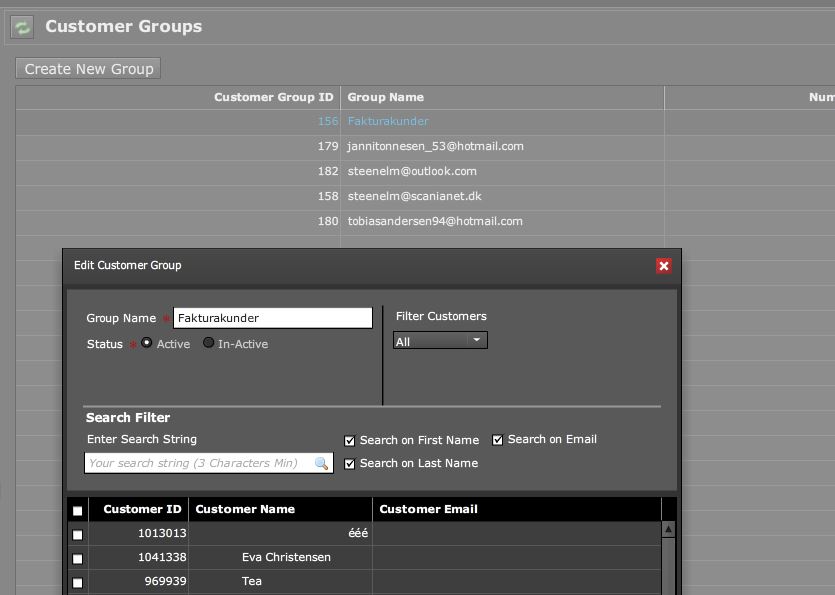Viewport: 835px width, 595px height.
Task: Select steenelm@scanianet.dk group row
Action: (x=414, y=196)
